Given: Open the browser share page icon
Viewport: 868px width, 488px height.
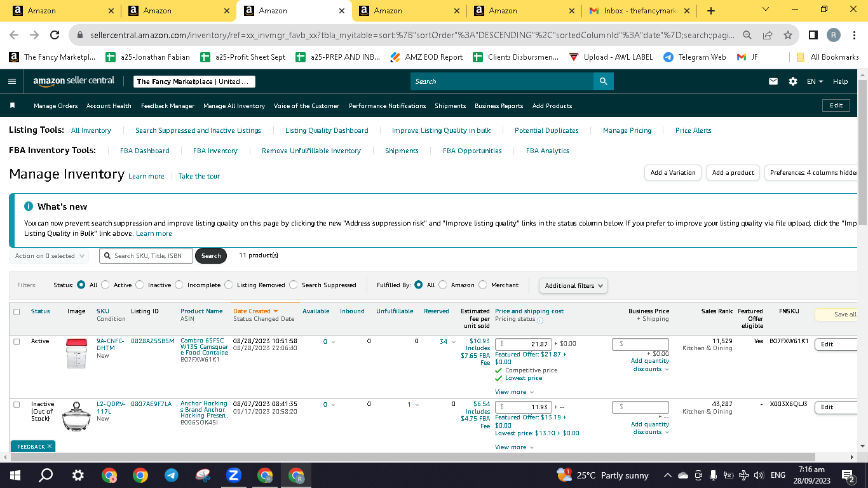Looking at the screenshot, I should pyautogui.click(x=768, y=36).
